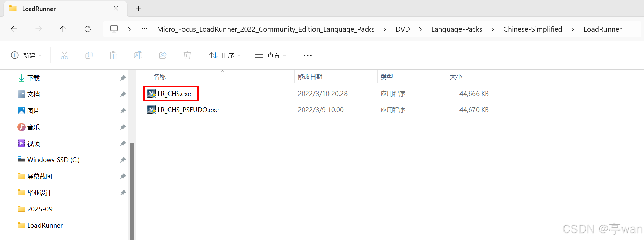This screenshot has height=240, width=644.
Task: Click the Share icon in toolbar
Action: point(163,55)
